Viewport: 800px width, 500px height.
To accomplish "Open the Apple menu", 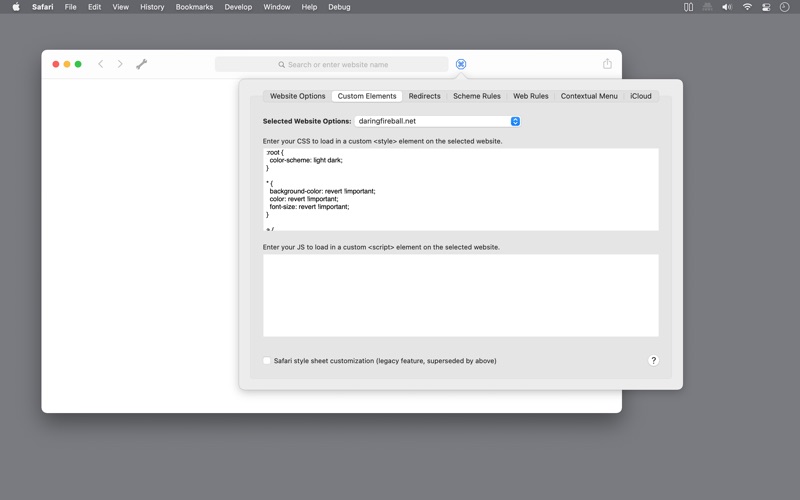I will click(16, 7).
